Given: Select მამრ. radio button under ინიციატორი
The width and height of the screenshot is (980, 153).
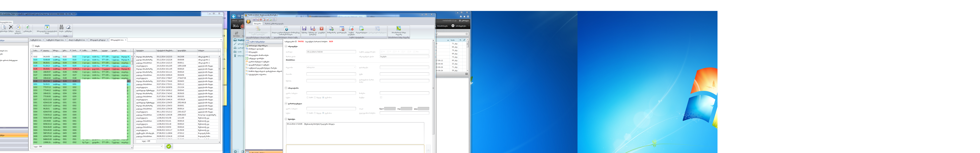Looking at the screenshot, I should point(307,97).
